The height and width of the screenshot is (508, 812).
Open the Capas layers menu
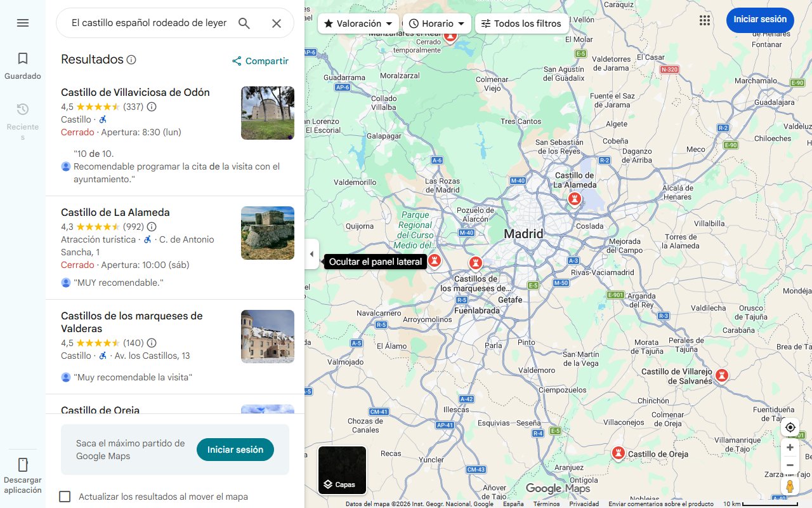[x=342, y=470]
